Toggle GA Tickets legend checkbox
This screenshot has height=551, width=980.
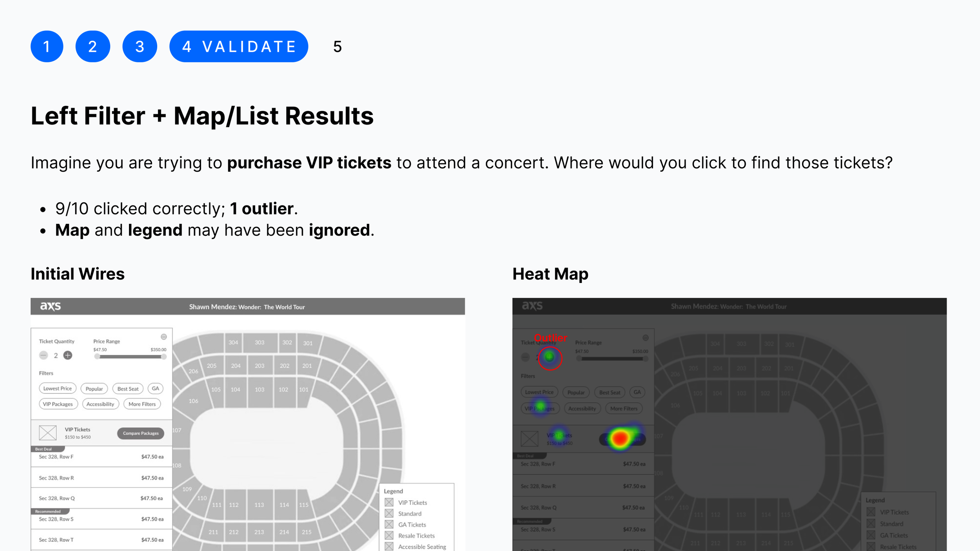point(389,524)
